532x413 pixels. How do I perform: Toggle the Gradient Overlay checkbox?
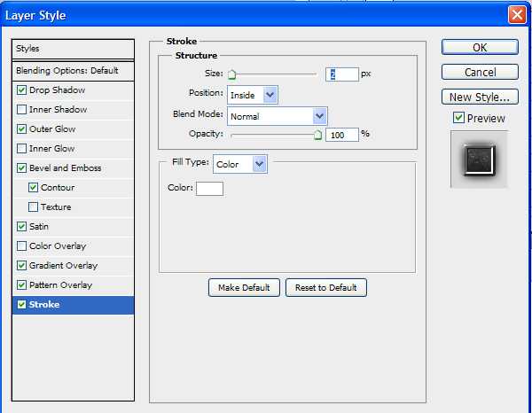[21, 266]
